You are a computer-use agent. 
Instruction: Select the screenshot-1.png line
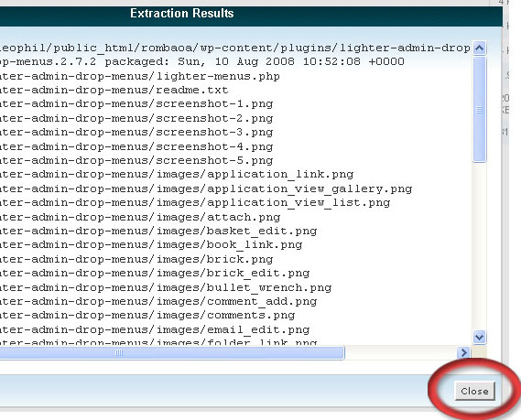tap(136, 104)
